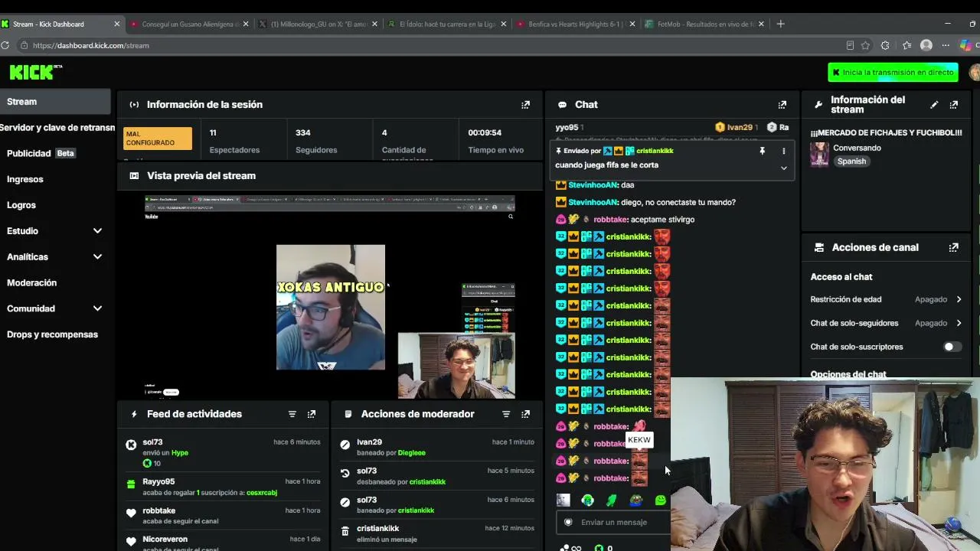The height and width of the screenshot is (551, 980).
Task: Pop out the Chat panel
Action: [x=782, y=105]
